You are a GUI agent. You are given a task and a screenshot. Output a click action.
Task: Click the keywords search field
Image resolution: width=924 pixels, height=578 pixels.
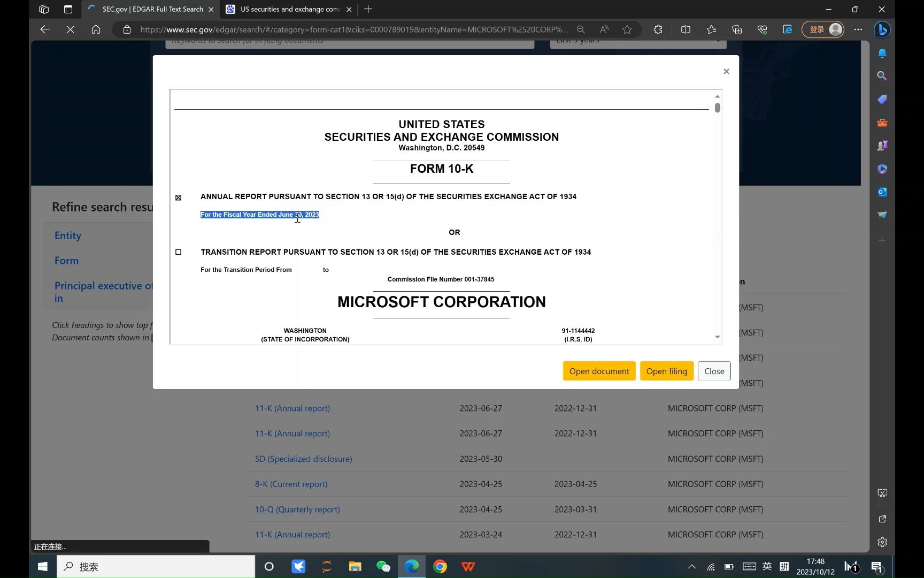(350, 43)
